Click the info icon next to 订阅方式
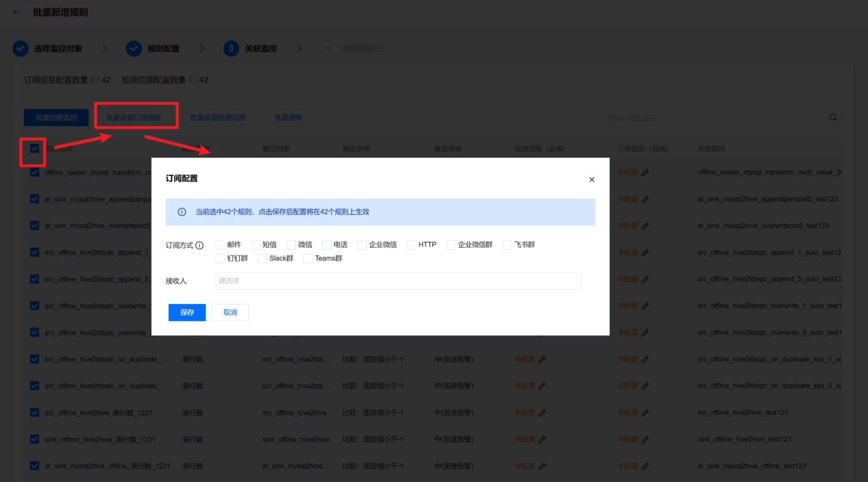 (x=199, y=245)
